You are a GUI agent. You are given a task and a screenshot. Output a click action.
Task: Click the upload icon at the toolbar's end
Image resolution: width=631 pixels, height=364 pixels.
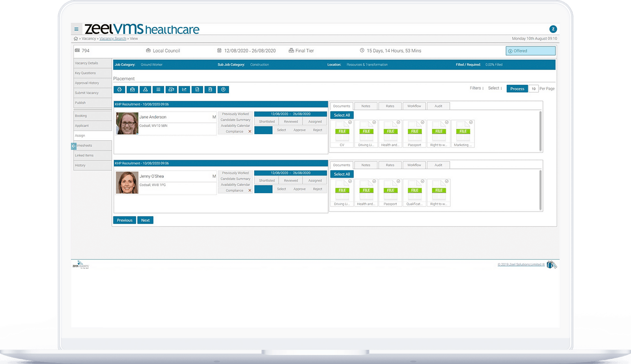pyautogui.click(x=223, y=89)
